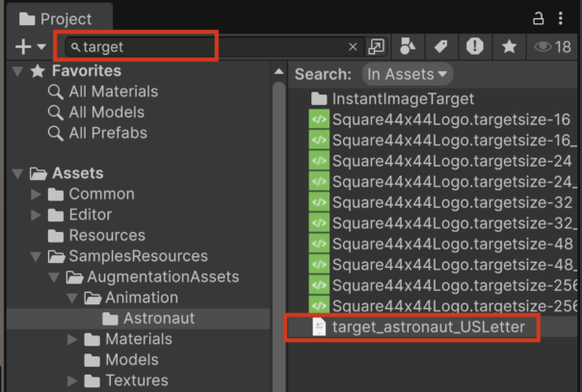The width and height of the screenshot is (582, 392).
Task: Clear the search field with the X icon
Action: point(353,46)
